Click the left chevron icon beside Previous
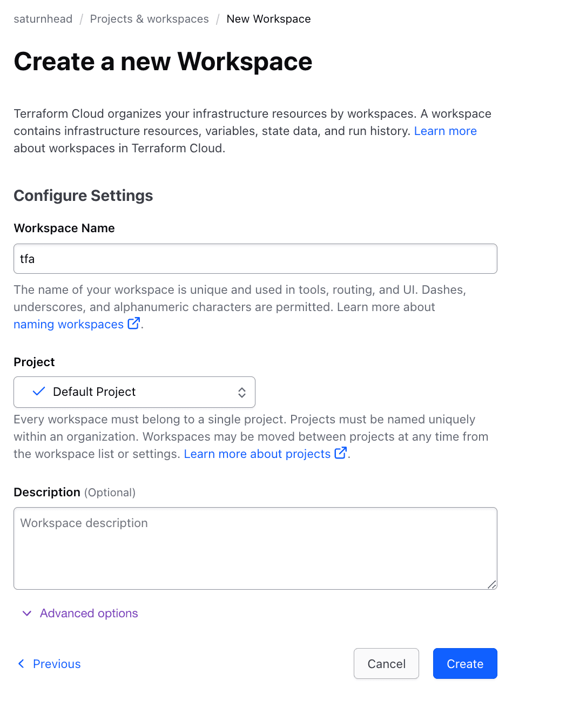This screenshot has width=566, height=728. click(21, 664)
